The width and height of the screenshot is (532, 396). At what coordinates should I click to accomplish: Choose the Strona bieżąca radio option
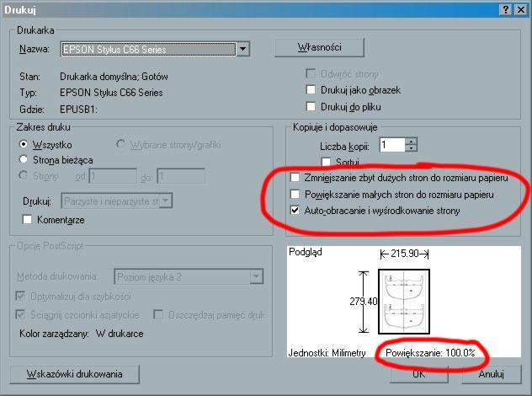24,160
